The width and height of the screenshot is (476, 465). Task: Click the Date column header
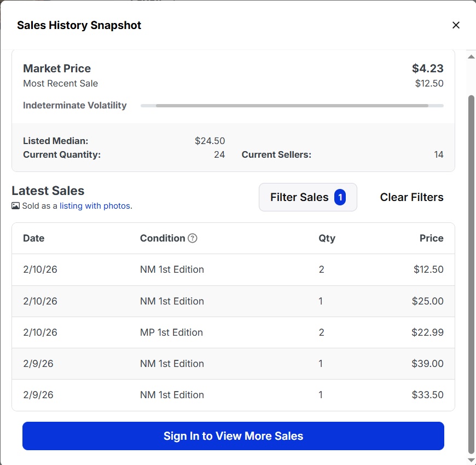(34, 238)
